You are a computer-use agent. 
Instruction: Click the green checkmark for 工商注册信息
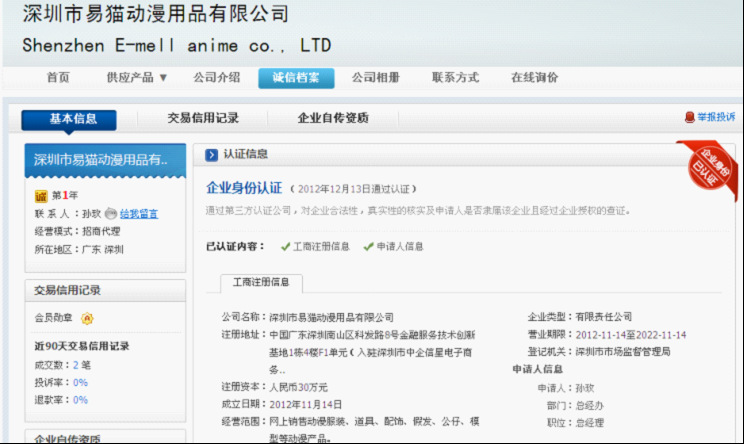point(285,246)
